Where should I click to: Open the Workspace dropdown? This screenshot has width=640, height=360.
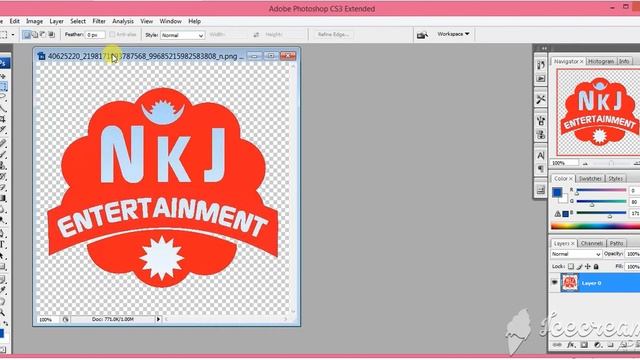pyautogui.click(x=453, y=34)
